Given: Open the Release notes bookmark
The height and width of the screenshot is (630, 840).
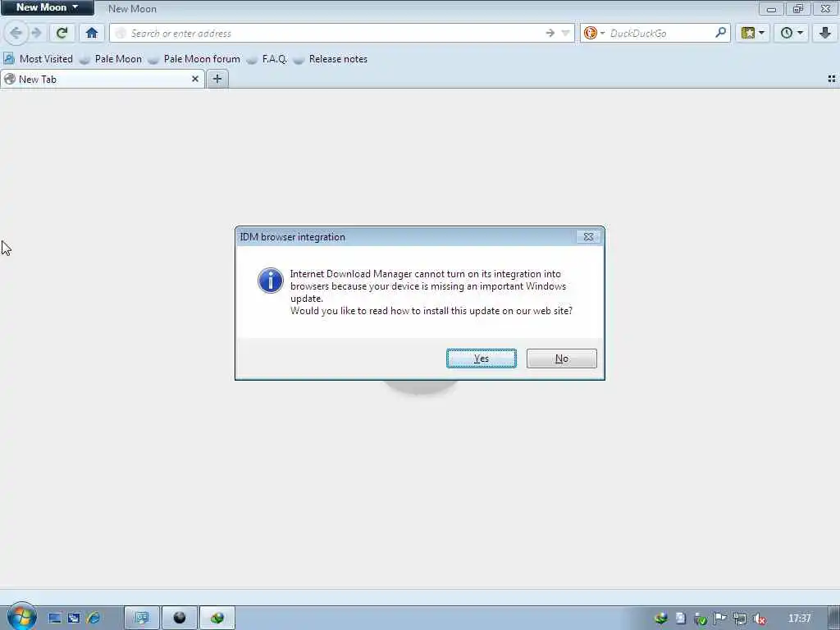Looking at the screenshot, I should pyautogui.click(x=331, y=59).
